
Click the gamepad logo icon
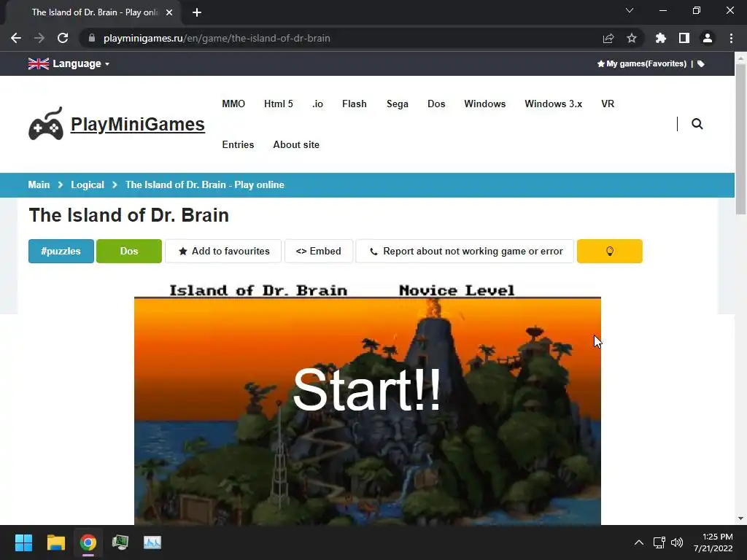[x=46, y=124]
